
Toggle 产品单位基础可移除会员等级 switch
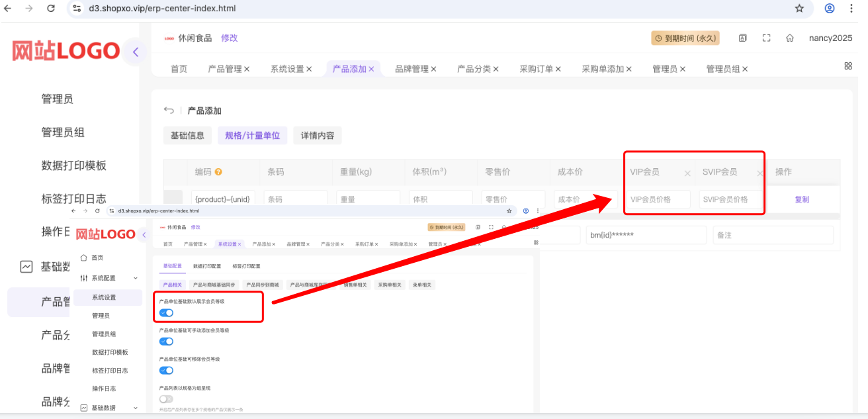coord(166,371)
